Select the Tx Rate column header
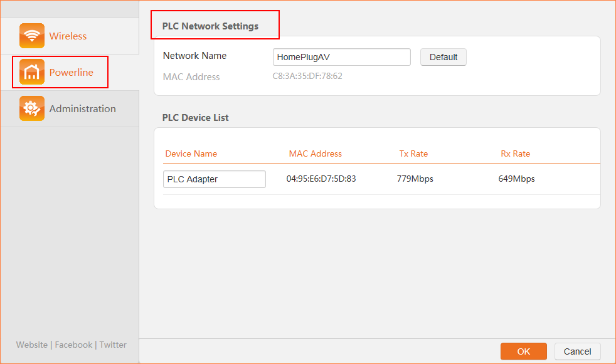616x364 pixels. (x=413, y=153)
